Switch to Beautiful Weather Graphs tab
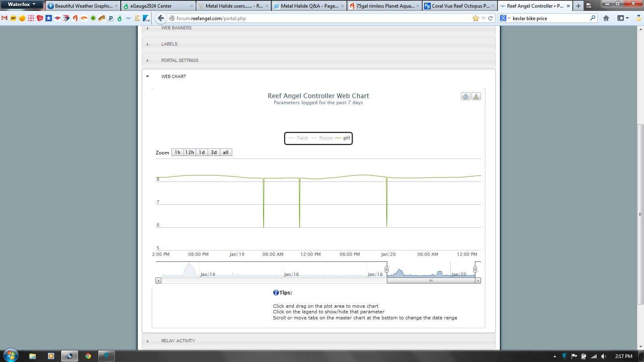The width and height of the screenshot is (644, 362). click(83, 6)
